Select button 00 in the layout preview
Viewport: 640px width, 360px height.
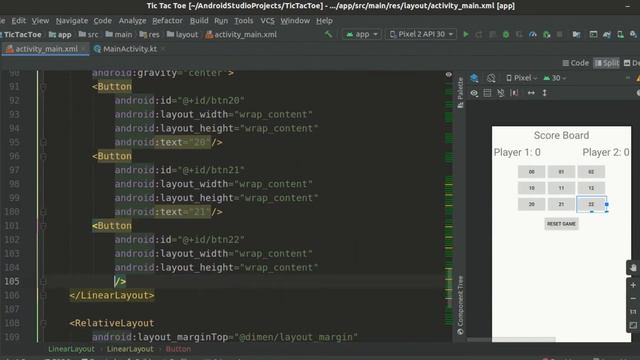(x=531, y=172)
